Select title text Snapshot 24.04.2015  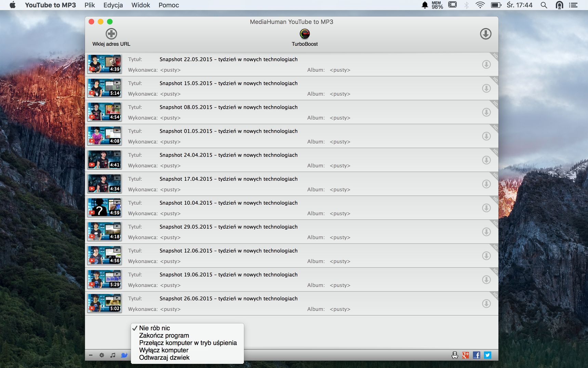click(228, 155)
